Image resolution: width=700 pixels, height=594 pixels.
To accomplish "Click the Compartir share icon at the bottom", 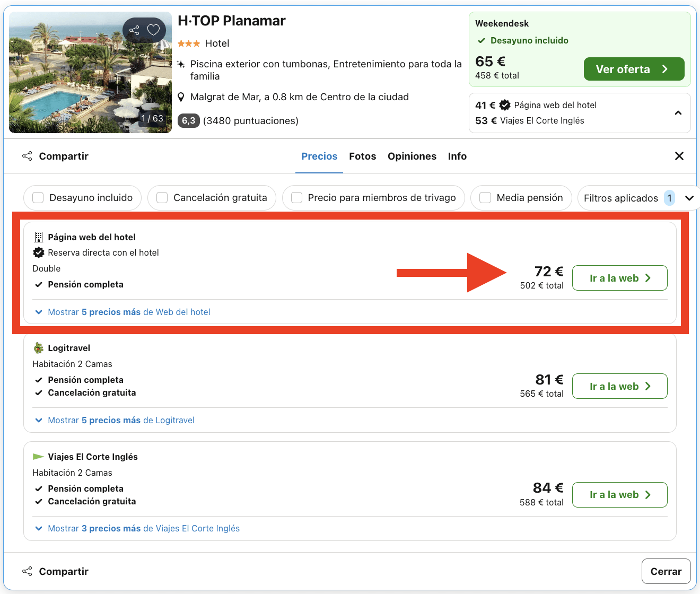I will point(27,571).
